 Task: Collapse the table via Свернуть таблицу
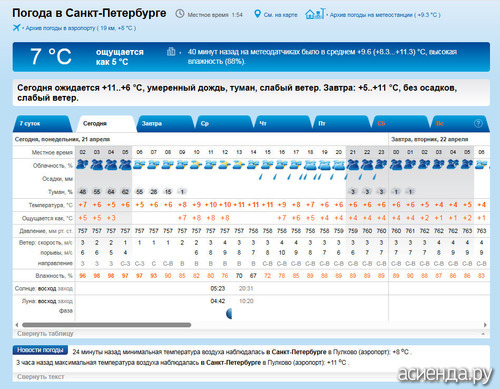45,333
